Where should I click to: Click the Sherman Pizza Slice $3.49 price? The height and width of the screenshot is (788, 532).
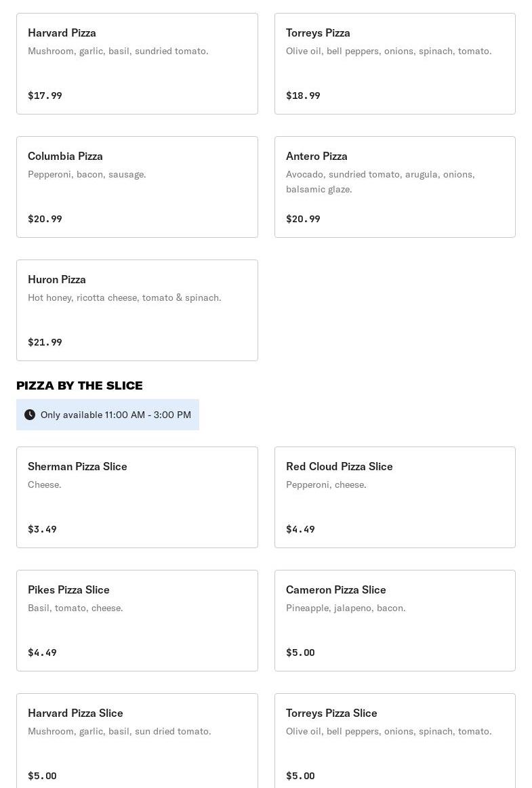[42, 529]
